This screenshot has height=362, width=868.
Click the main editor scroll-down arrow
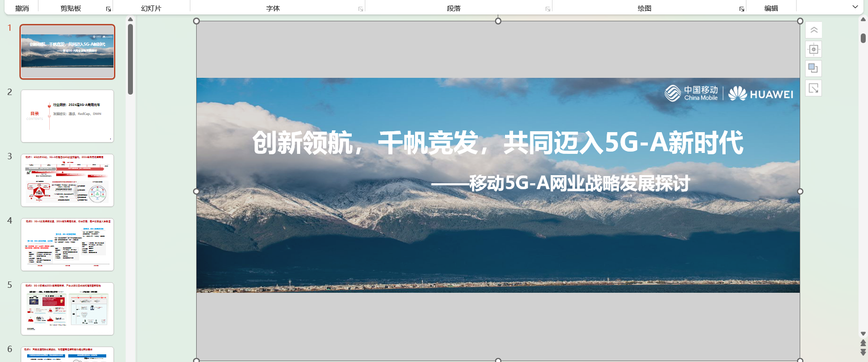click(863, 334)
